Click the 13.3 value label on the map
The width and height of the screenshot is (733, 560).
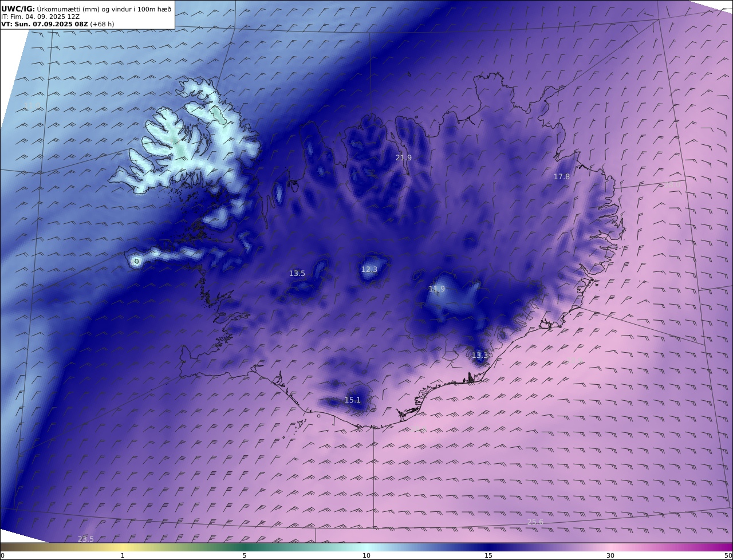point(480,356)
